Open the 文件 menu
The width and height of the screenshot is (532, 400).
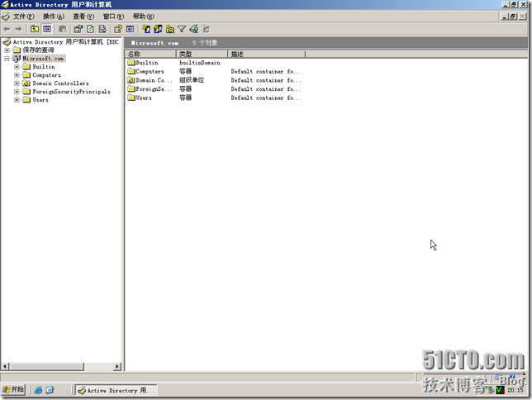click(x=24, y=17)
